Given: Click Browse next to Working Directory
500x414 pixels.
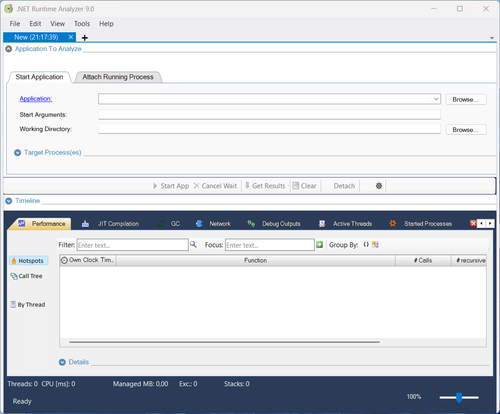Looking at the screenshot, I should [466, 130].
